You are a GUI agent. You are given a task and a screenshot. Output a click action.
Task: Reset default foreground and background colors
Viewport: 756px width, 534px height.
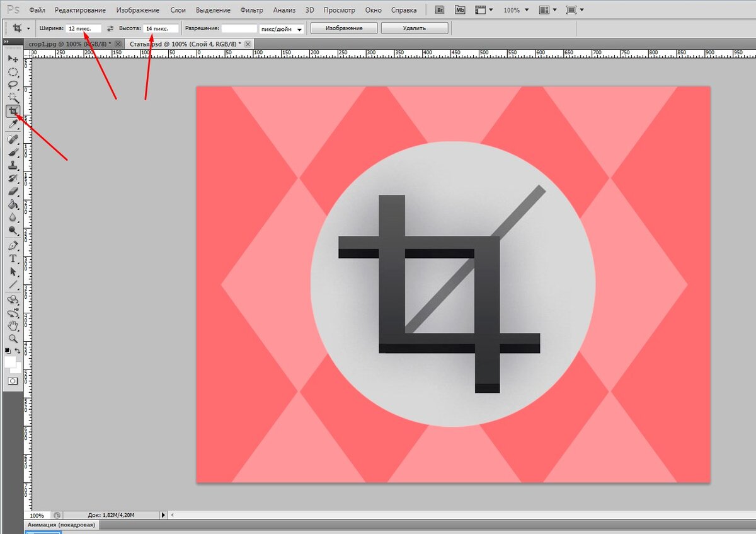[x=8, y=350]
